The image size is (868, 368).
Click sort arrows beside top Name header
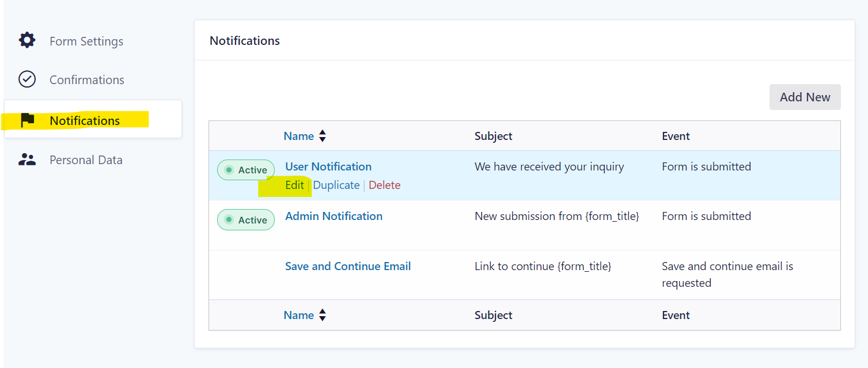pos(323,136)
